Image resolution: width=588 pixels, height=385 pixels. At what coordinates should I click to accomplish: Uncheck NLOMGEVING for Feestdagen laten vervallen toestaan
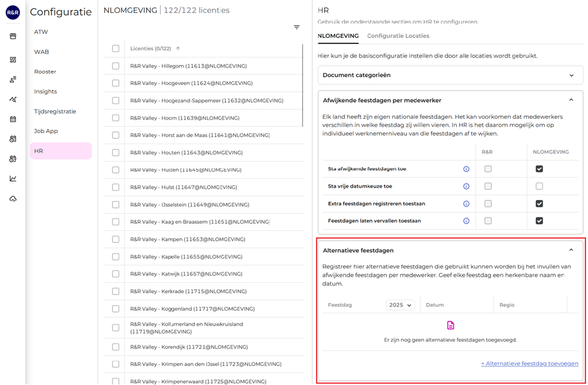pos(539,221)
